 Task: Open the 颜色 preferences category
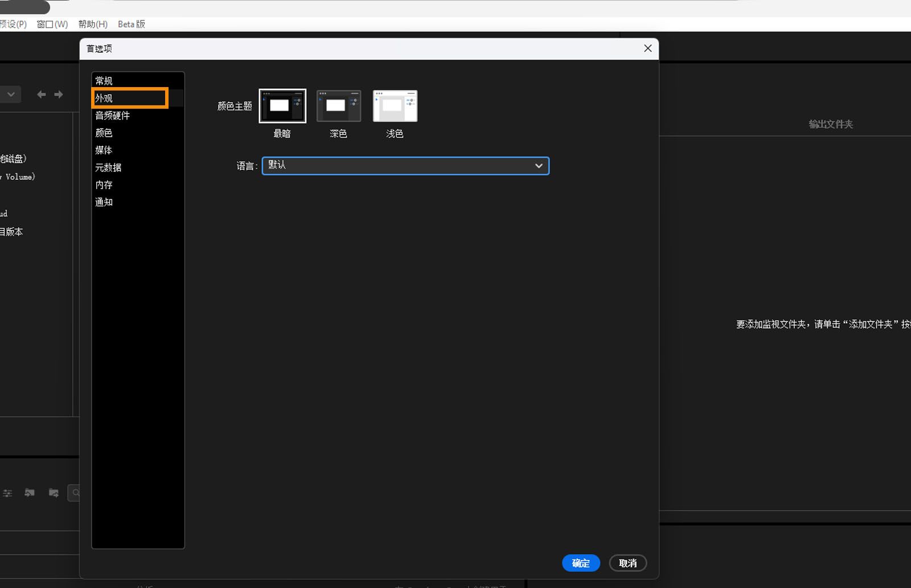click(x=138, y=133)
